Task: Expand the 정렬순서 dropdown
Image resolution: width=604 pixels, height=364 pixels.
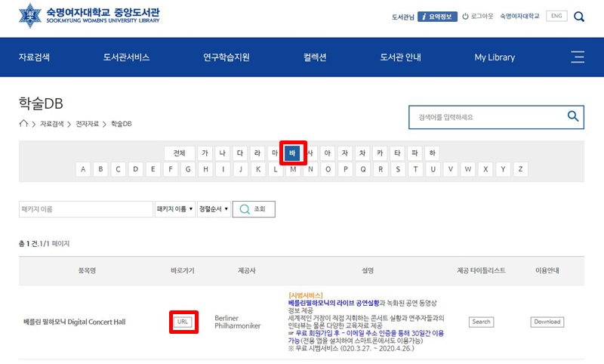Action: (x=214, y=209)
